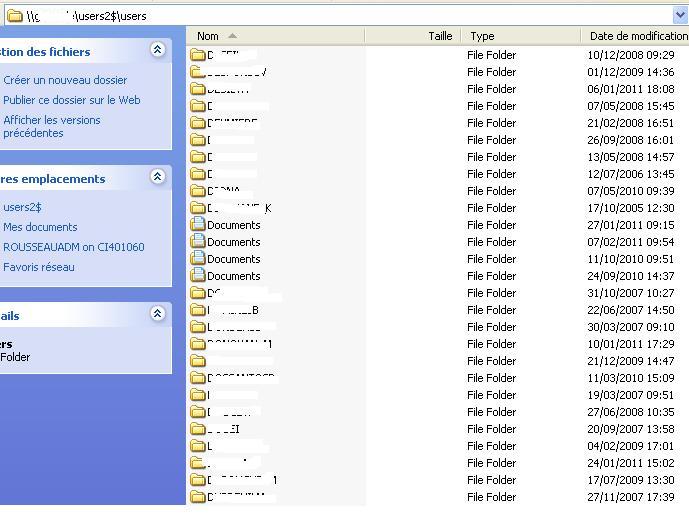Sort by the Taille column header

pyautogui.click(x=440, y=36)
